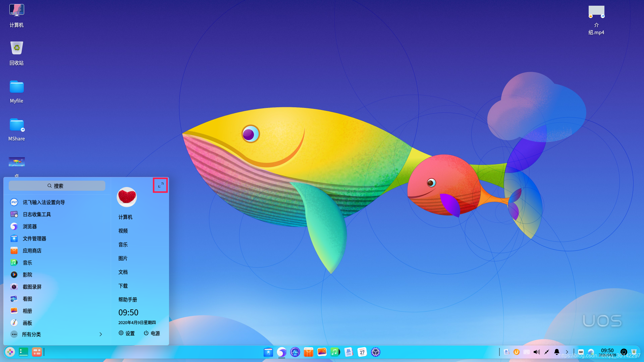Viewport: 644px width, 362px height.
Task: Open the trash icon in the dock tray
Action: [634, 352]
